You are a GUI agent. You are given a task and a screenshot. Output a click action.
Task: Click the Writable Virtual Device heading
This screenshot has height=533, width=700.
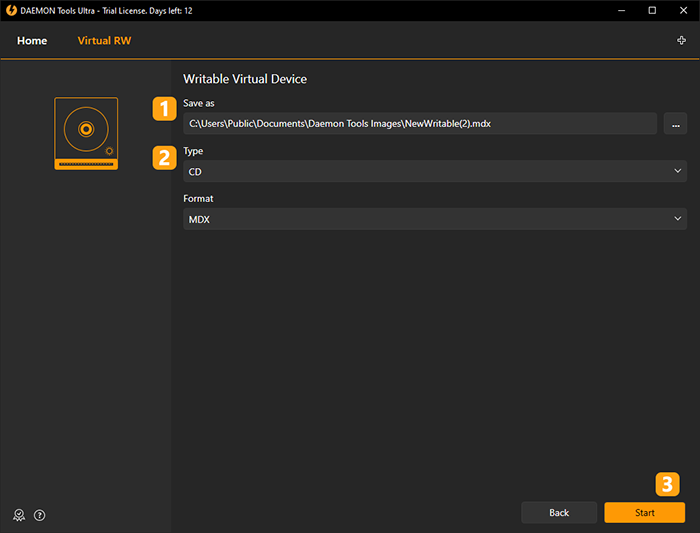click(245, 79)
